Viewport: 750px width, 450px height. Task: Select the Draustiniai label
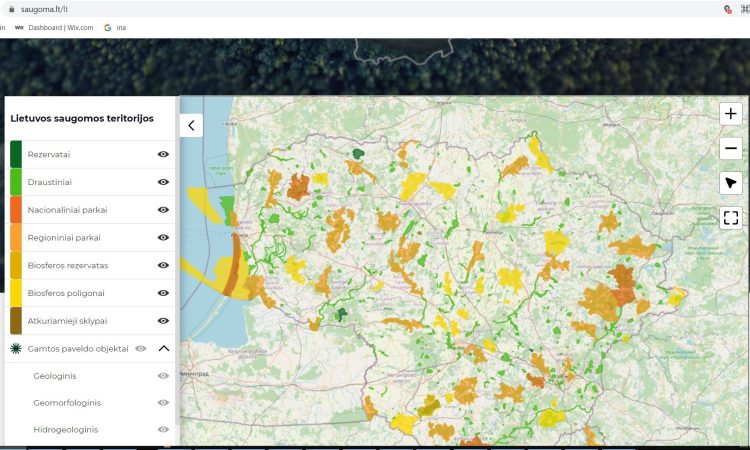(50, 182)
